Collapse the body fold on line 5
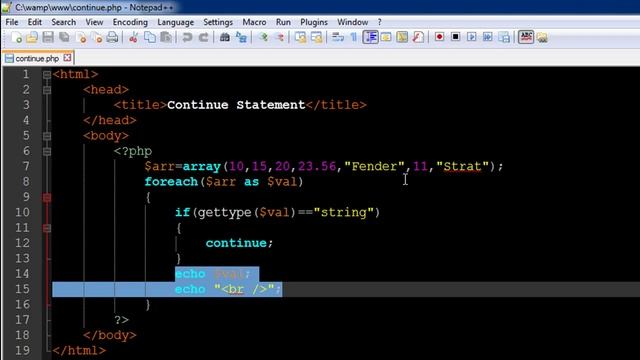This screenshot has height=360, width=640. tap(47, 136)
